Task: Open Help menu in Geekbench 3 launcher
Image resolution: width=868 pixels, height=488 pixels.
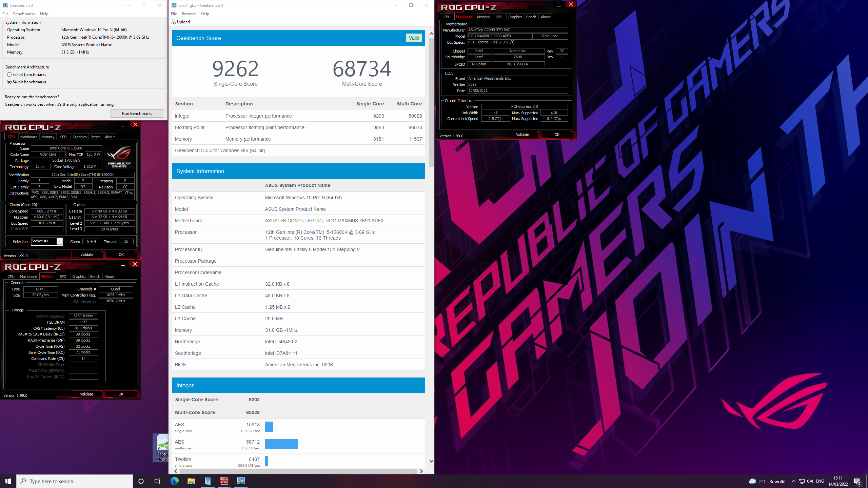Action: click(x=44, y=14)
